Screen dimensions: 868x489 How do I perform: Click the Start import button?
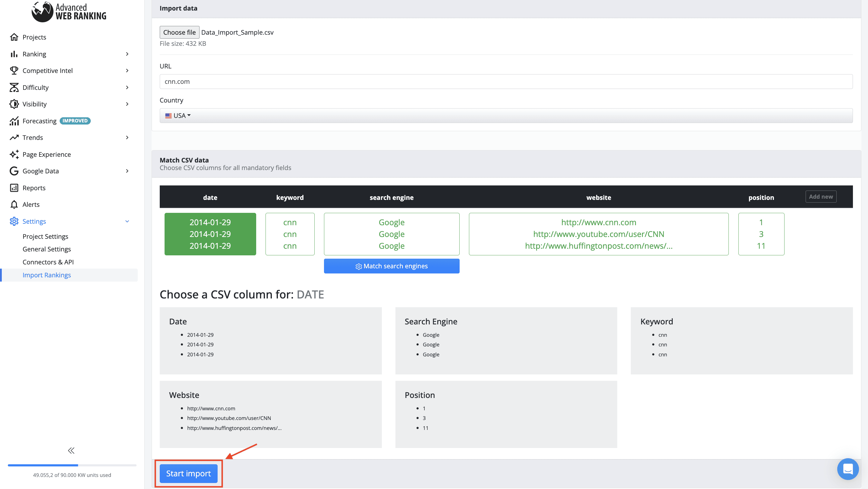188,474
